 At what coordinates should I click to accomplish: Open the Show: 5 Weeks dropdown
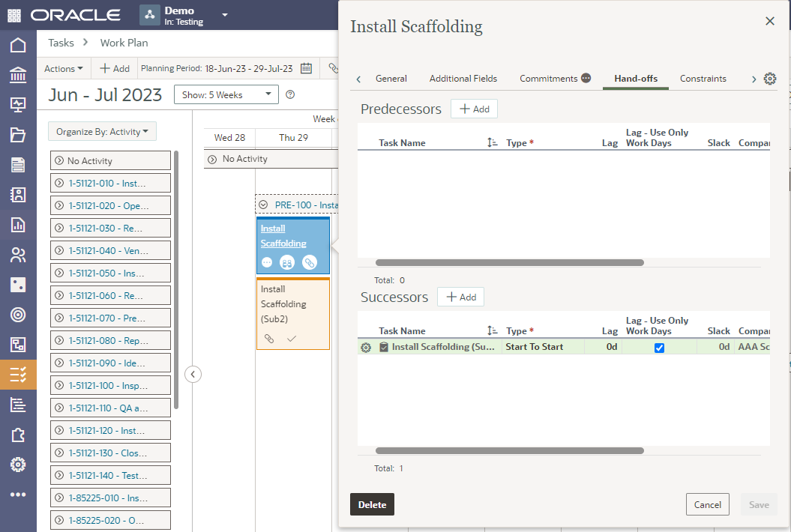[226, 95]
